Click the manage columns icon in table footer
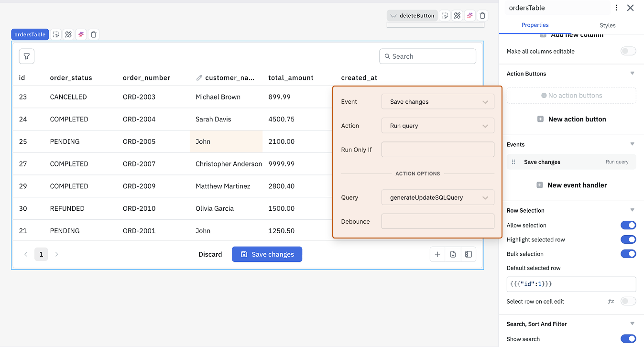The width and height of the screenshot is (644, 347). click(x=469, y=254)
